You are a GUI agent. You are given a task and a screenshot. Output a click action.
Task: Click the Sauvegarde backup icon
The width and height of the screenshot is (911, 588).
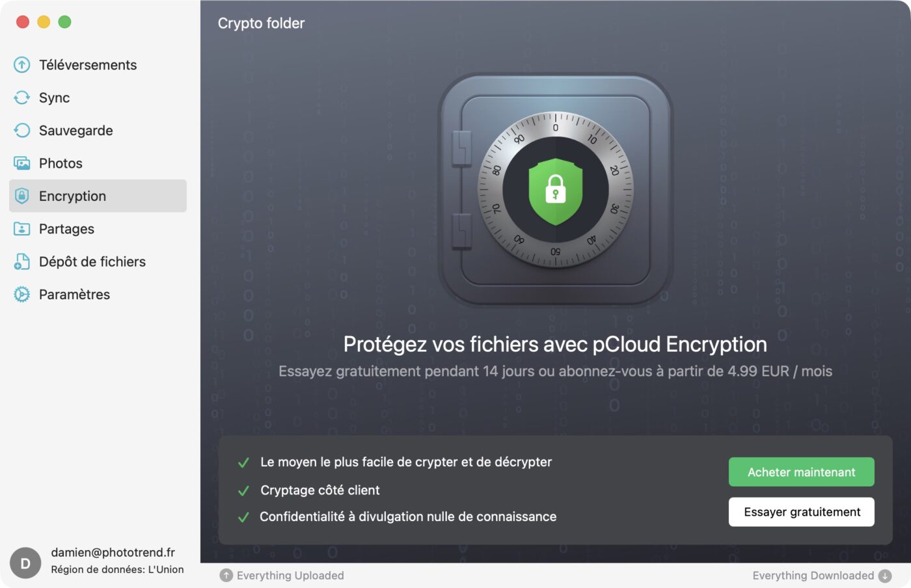[x=22, y=131]
